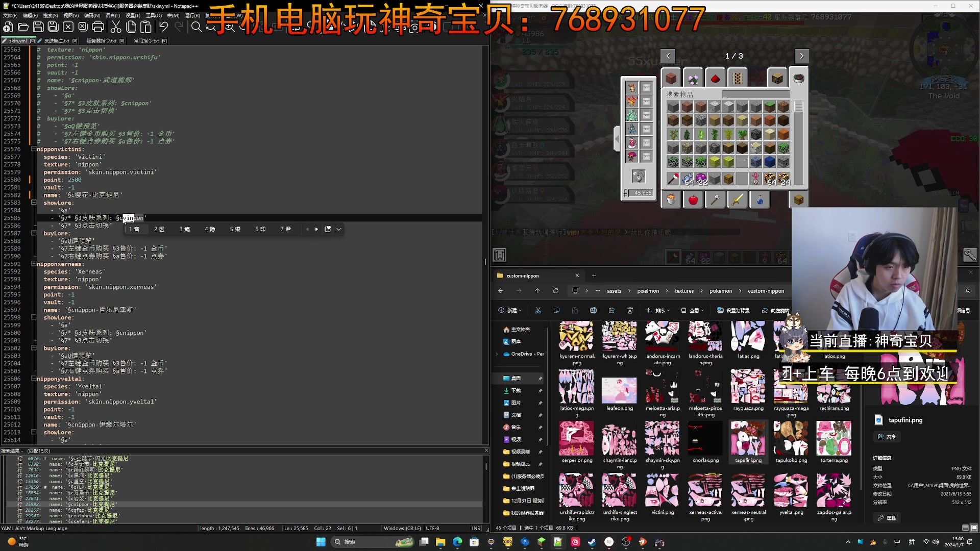Go to previous Minecraft creative page
This screenshot has height=551, width=980.
(x=668, y=56)
